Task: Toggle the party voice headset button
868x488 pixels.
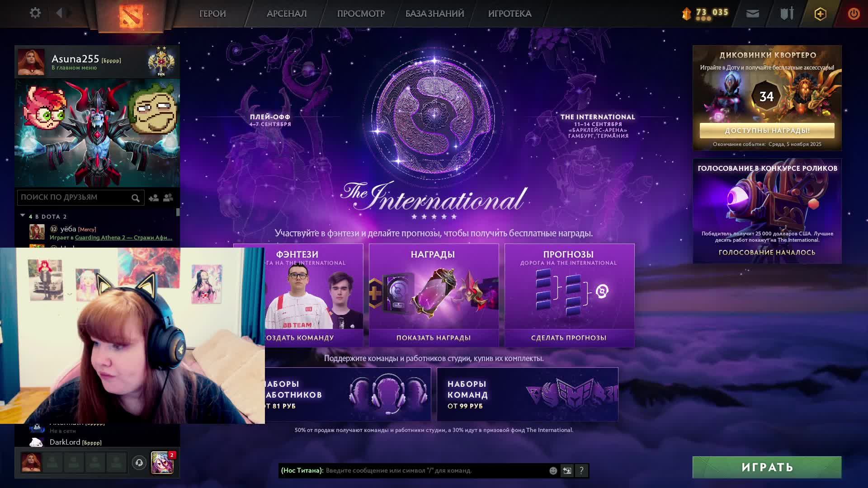Action: [139, 463]
